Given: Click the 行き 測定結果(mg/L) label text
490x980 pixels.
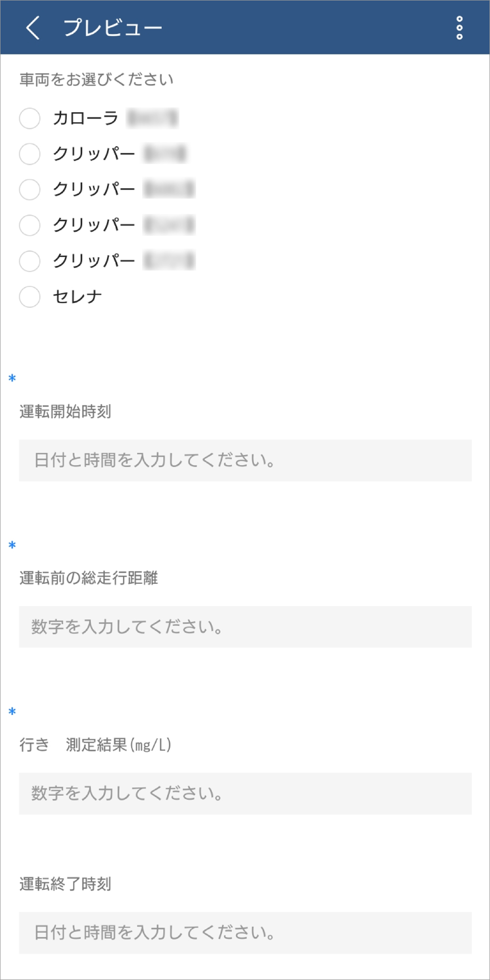Looking at the screenshot, I should click(x=96, y=745).
